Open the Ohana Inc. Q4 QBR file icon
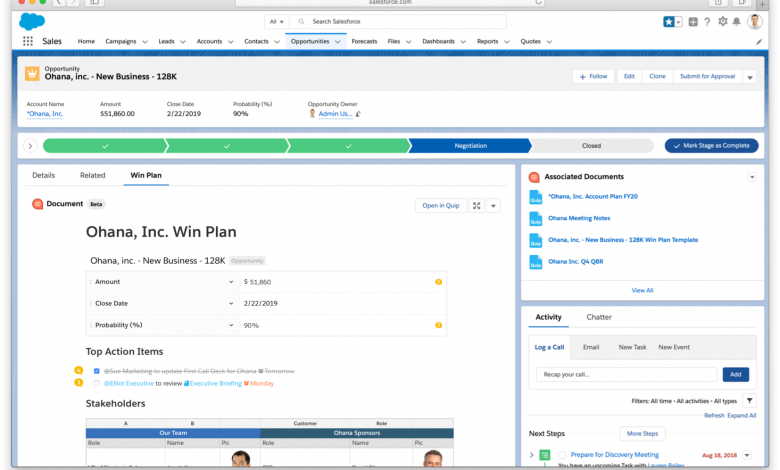Image resolution: width=780 pixels, height=470 pixels. [x=536, y=262]
